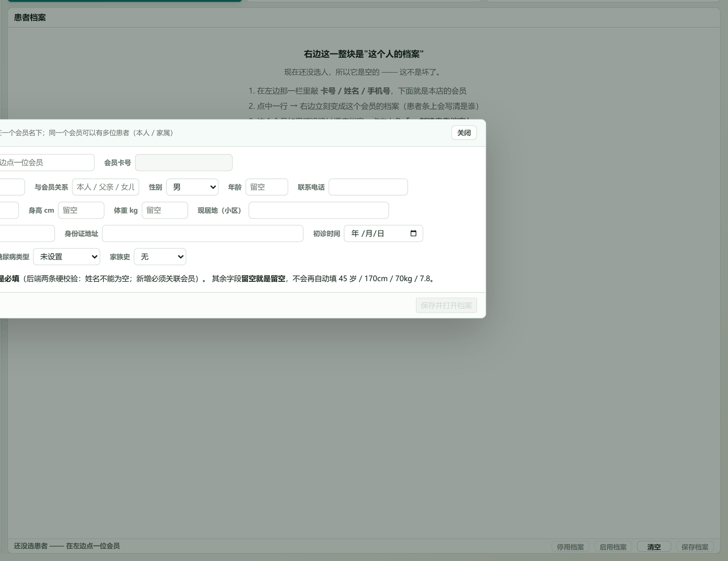Click the 保存并打开档案 button
Screen dimensions: 728x561
click(x=447, y=306)
